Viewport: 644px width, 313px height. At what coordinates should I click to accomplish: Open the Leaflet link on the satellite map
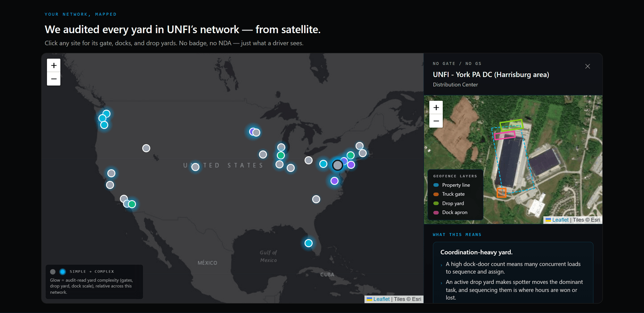point(560,220)
